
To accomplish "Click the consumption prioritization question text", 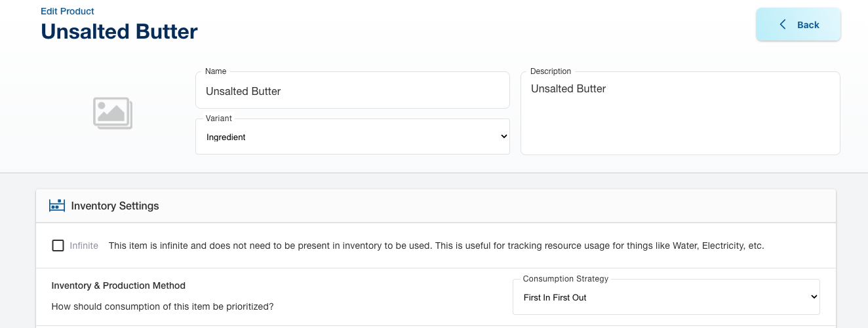I will click(x=163, y=306).
